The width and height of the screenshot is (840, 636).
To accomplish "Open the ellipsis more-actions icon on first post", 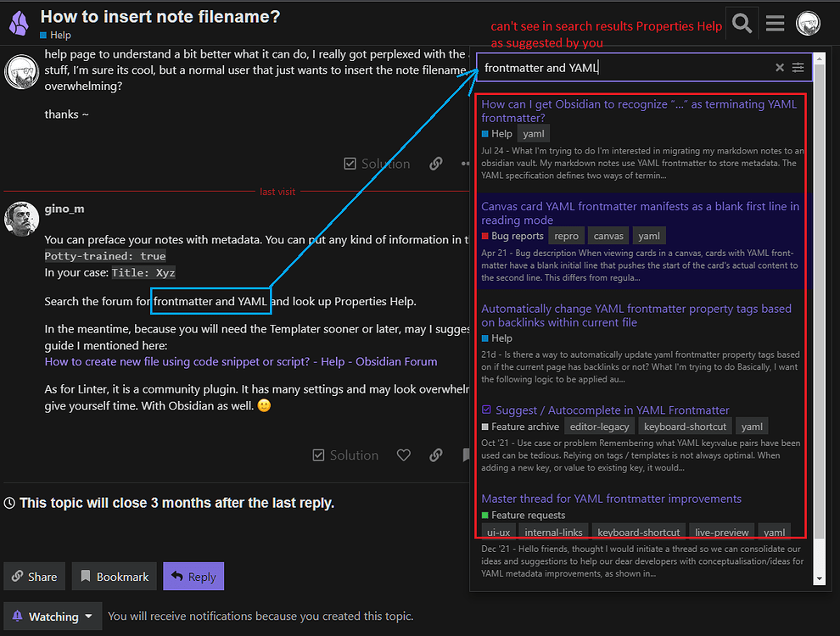I will tap(465, 164).
